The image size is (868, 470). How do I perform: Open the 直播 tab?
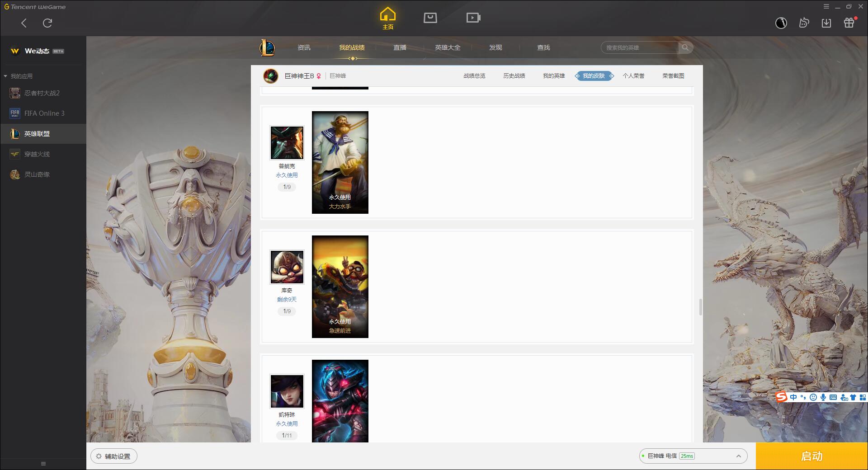[400, 47]
